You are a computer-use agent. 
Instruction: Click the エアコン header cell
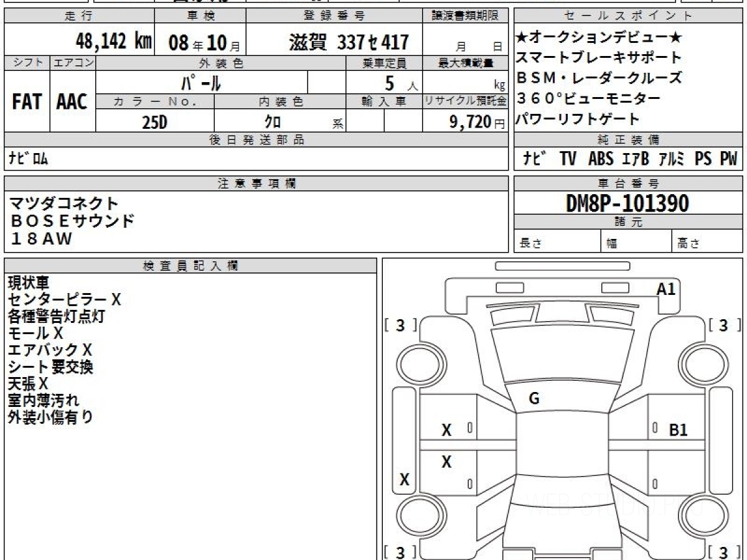coord(73,63)
